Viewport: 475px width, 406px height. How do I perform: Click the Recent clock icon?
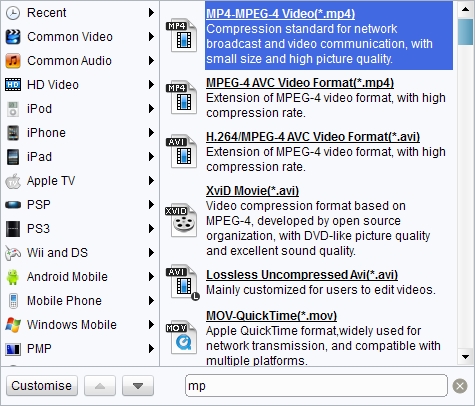(x=13, y=13)
